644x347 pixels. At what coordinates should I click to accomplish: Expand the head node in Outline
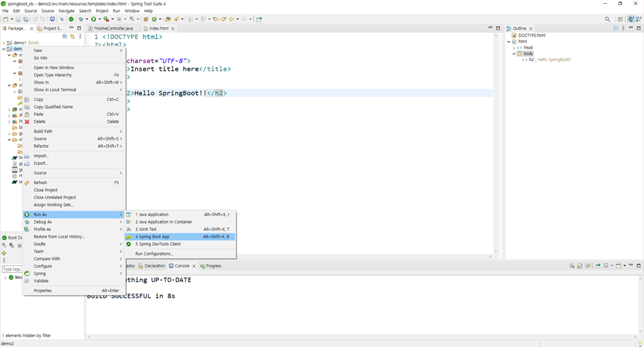click(514, 48)
